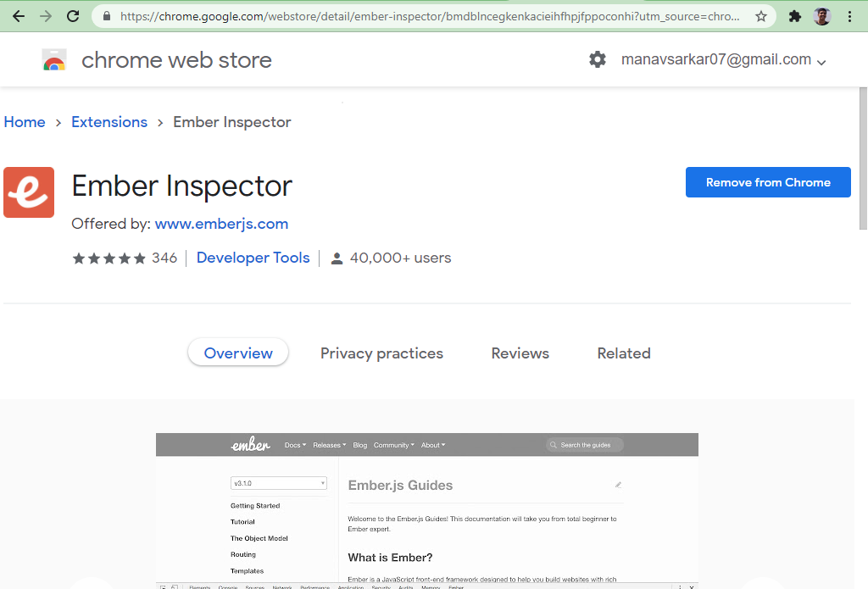
Task: Click the browser profile avatar
Action: point(821,16)
